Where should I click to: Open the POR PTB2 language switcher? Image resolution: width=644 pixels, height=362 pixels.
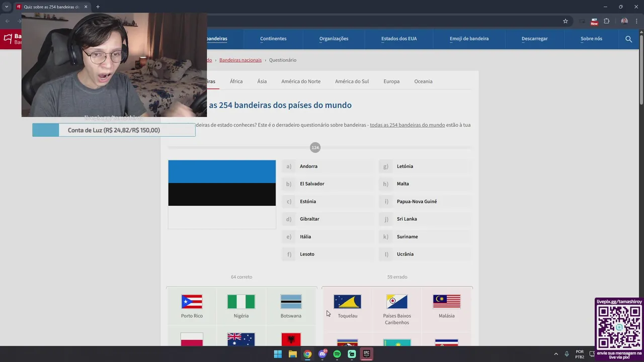(580, 354)
